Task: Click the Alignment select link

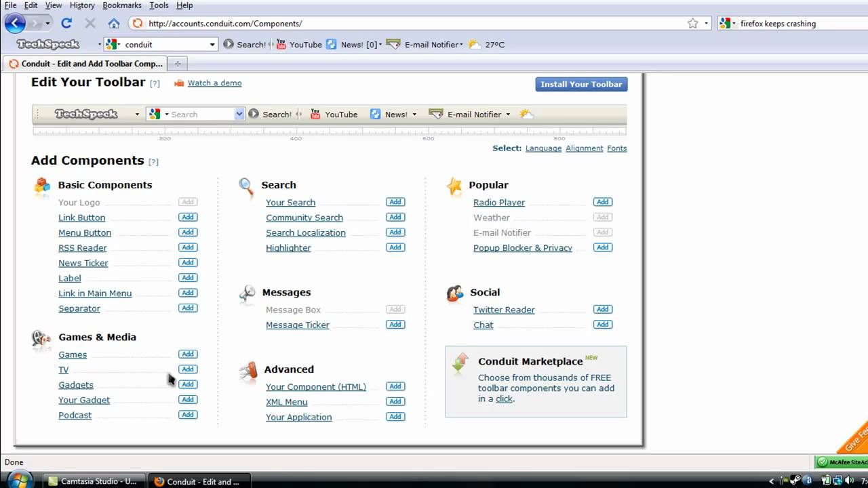Action: (x=585, y=148)
